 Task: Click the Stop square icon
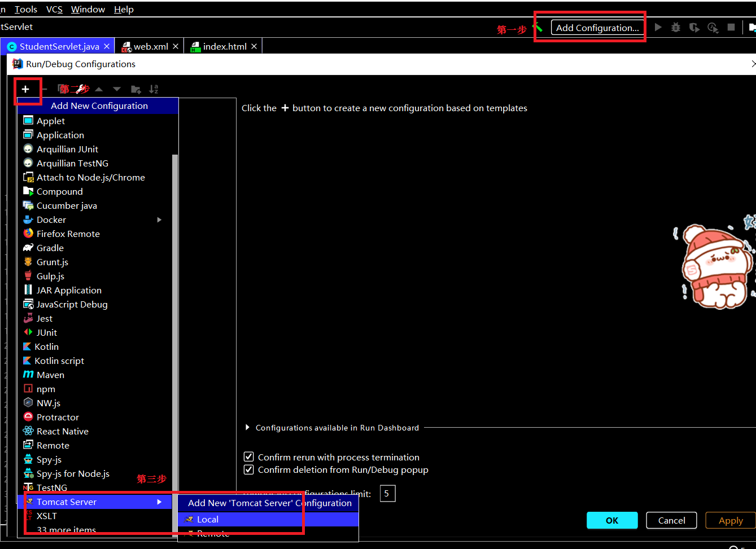(731, 27)
